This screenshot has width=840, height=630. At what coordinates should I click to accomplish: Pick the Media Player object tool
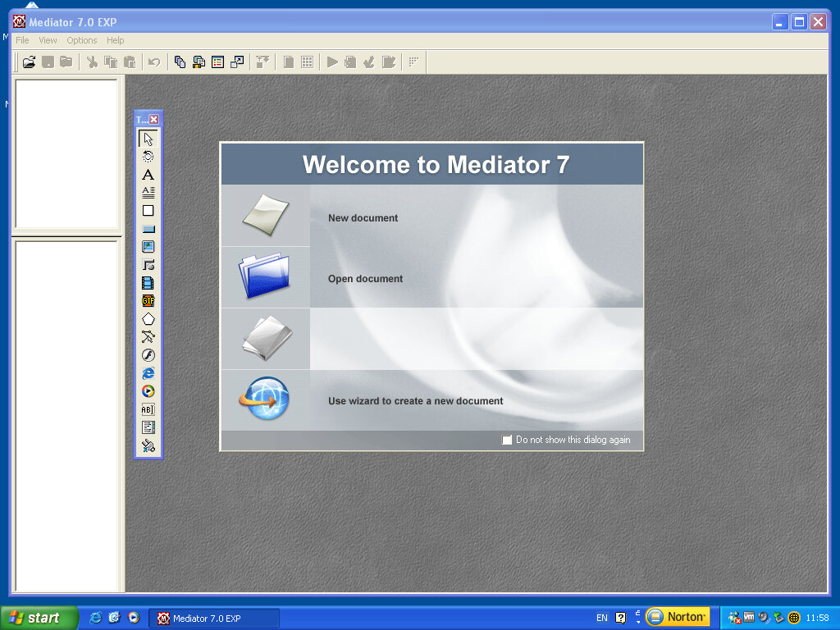[x=148, y=391]
